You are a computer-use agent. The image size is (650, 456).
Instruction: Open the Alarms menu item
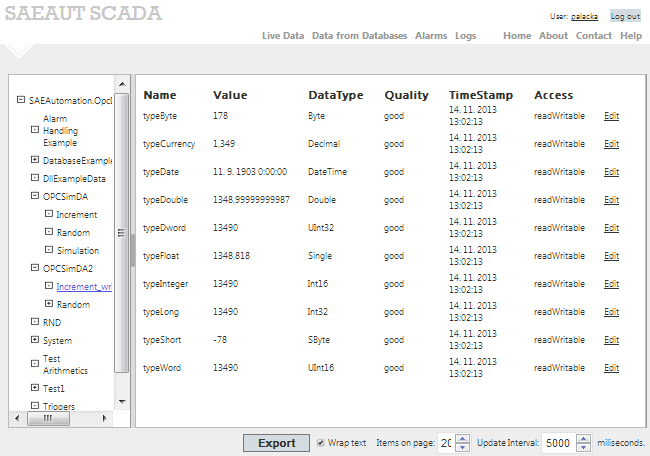point(431,35)
